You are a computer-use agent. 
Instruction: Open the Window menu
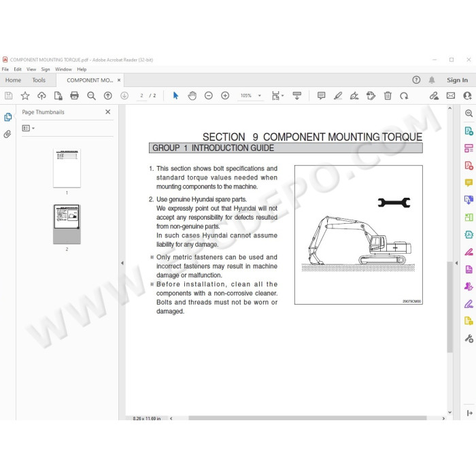coord(63,69)
